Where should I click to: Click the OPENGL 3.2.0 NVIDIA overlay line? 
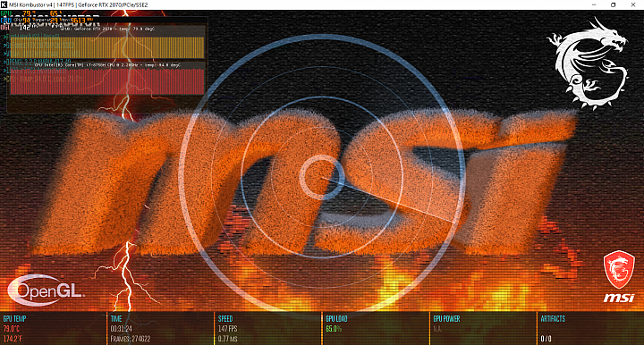point(38,62)
